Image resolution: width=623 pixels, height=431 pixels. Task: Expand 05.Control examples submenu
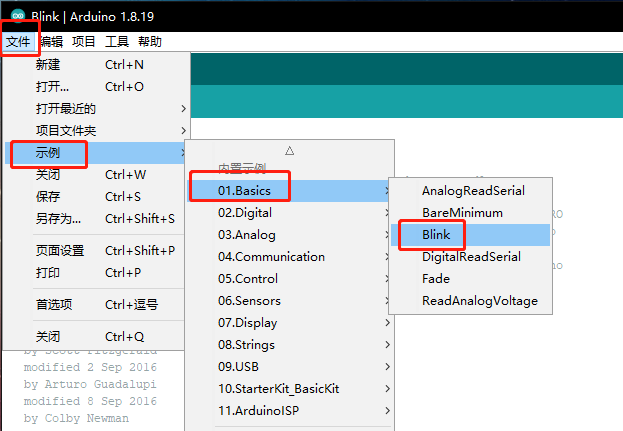290,279
